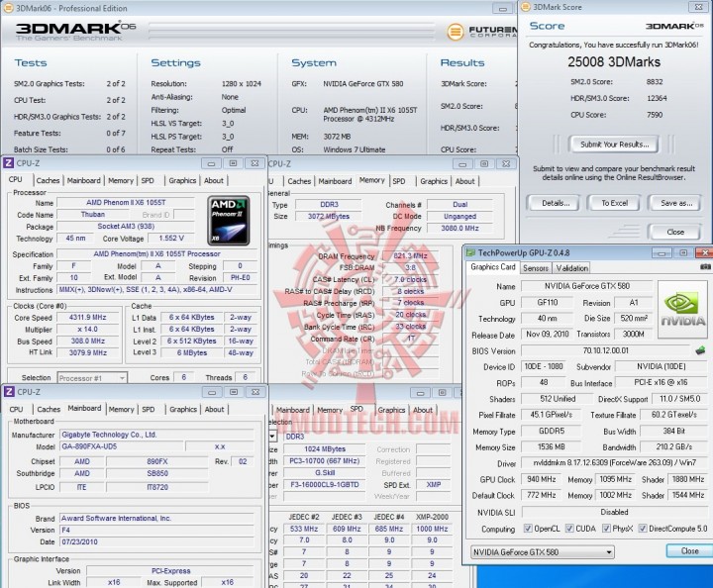Image resolution: width=713 pixels, height=588 pixels.
Task: Click the Close button in GPU-Z
Action: tap(689, 550)
